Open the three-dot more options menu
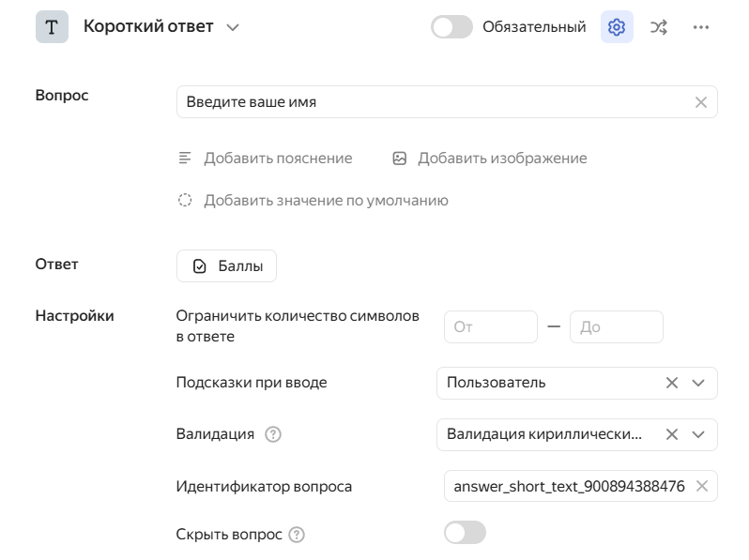The image size is (749, 560). [x=701, y=27]
